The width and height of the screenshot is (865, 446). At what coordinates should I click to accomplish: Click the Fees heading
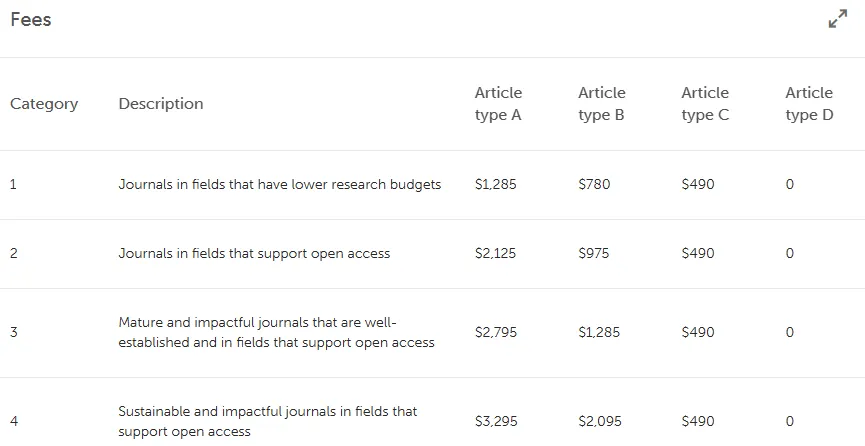(x=31, y=19)
